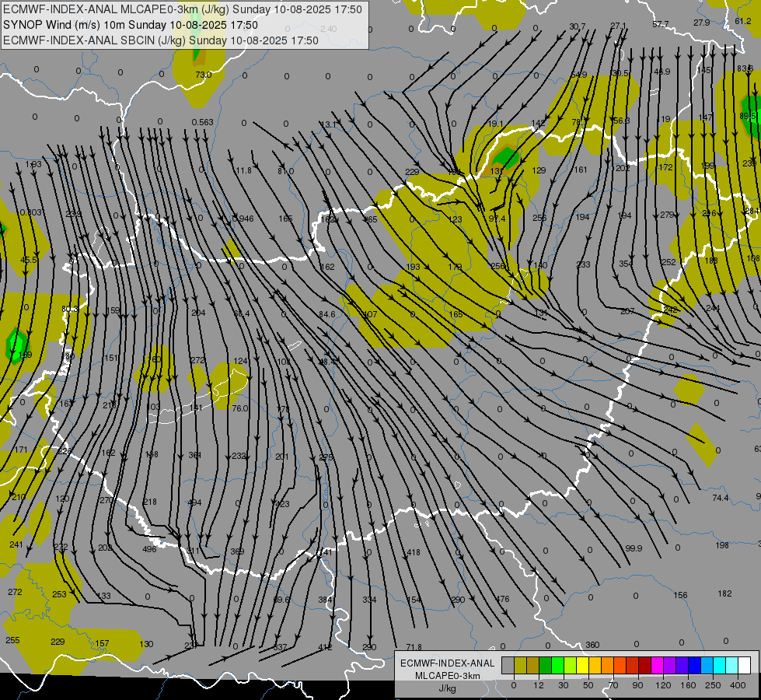Click the map value 57.7
761x700 pixels.
tap(661, 24)
